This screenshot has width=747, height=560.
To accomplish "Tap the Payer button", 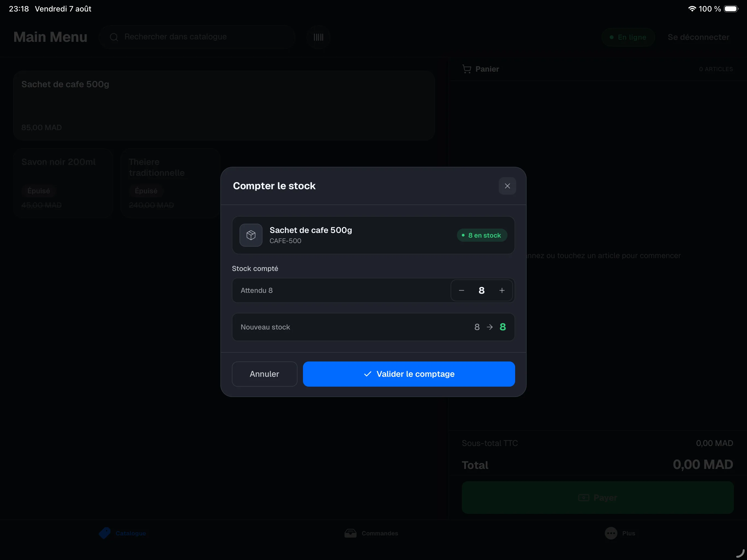I will 597,497.
